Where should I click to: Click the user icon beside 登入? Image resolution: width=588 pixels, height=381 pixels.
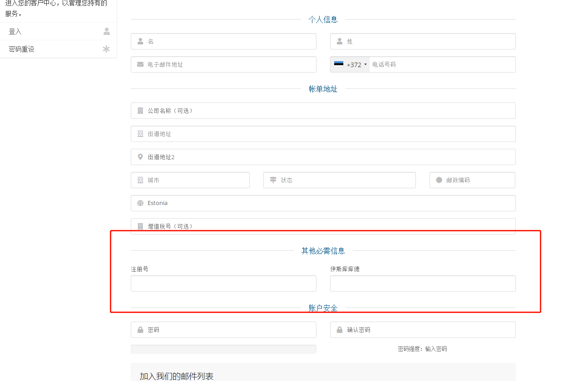[x=107, y=31]
